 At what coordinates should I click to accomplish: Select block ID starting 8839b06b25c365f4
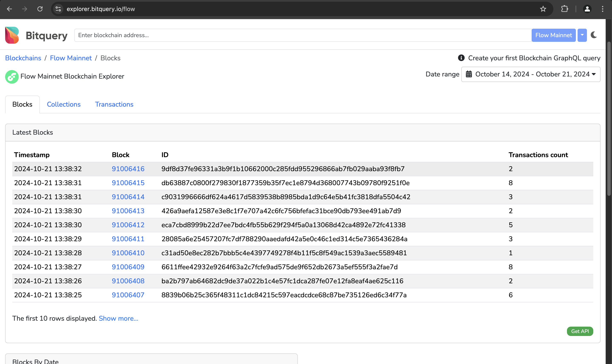pos(284,295)
